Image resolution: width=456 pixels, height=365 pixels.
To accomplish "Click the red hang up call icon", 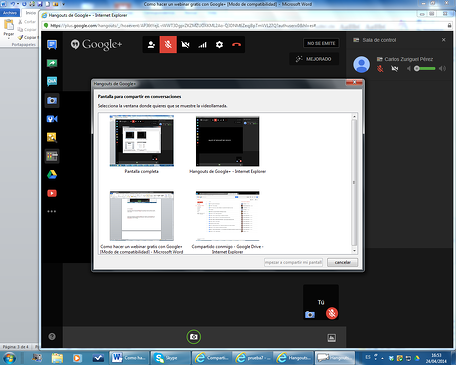I will point(236,45).
